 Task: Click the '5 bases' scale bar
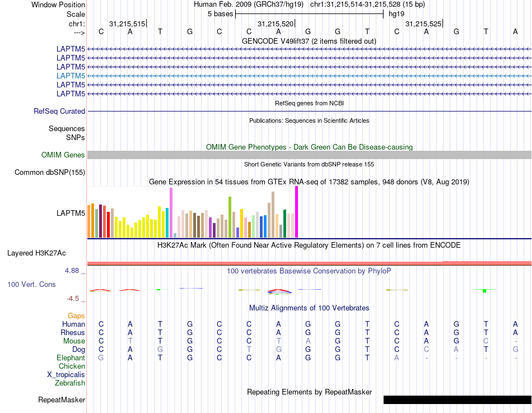(x=309, y=14)
